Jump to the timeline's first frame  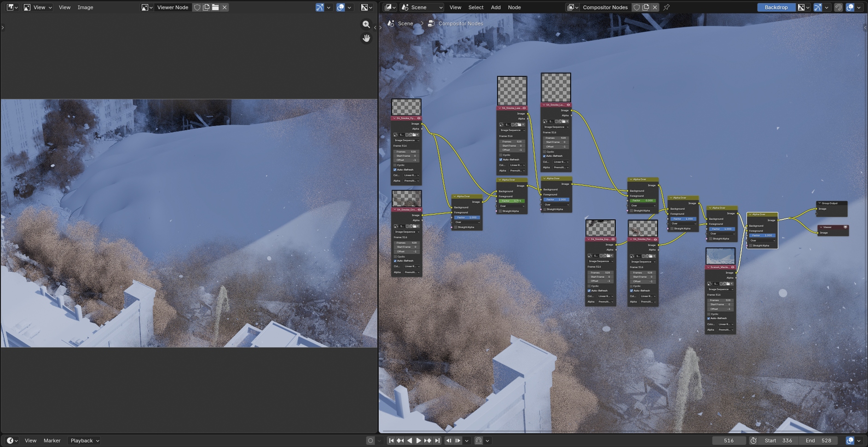[x=391, y=441]
